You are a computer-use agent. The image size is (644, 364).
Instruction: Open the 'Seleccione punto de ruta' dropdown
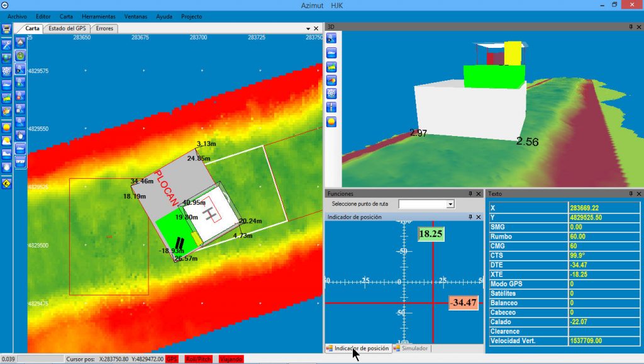[450, 204]
